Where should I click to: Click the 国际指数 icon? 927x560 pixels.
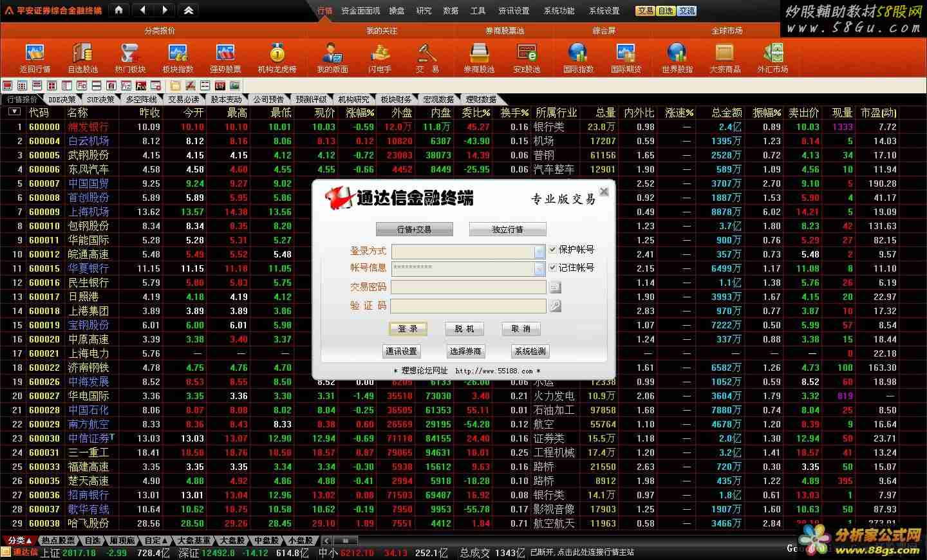click(578, 58)
